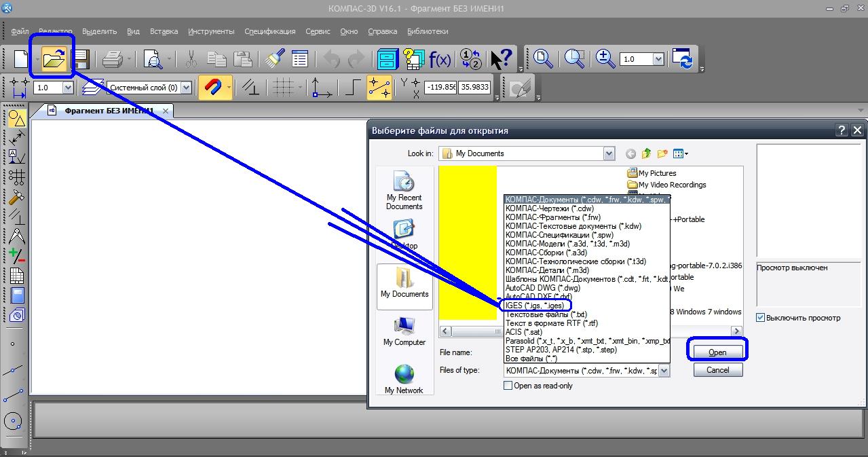Click the Refresh view icon
The image size is (868, 457).
click(x=683, y=59)
